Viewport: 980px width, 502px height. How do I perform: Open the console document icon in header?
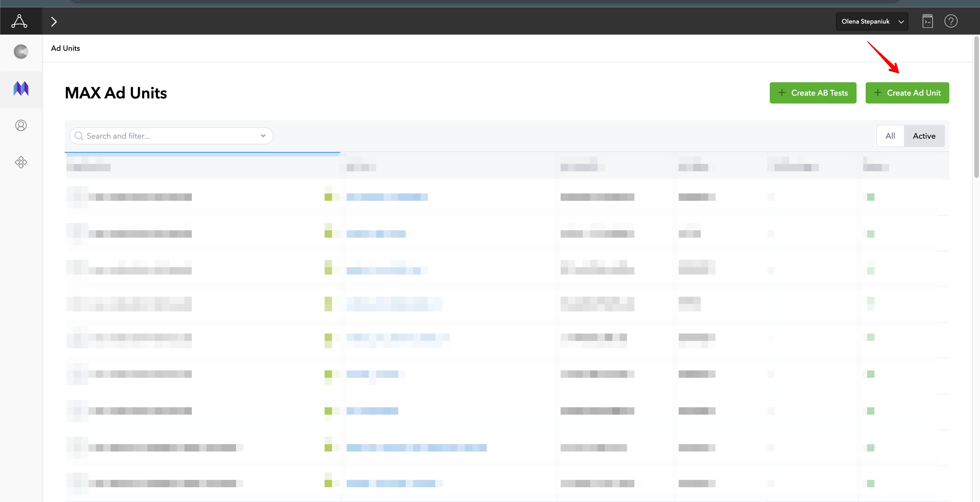tap(928, 21)
